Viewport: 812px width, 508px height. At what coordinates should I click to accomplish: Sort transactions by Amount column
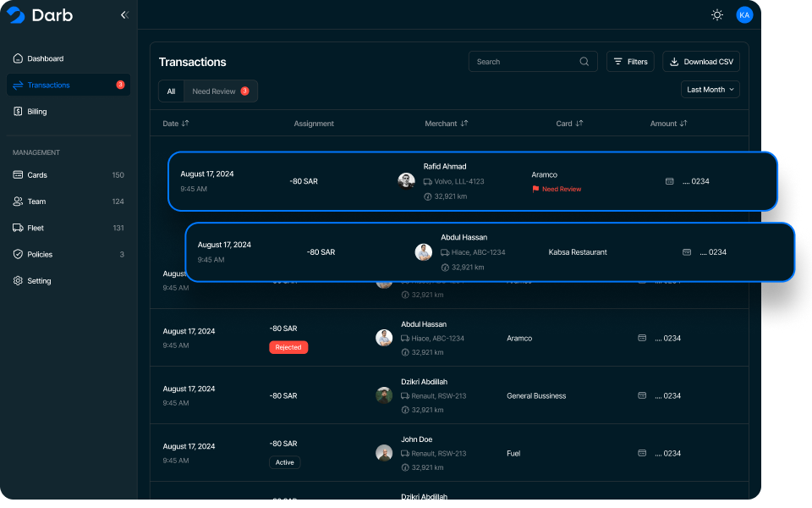point(668,124)
